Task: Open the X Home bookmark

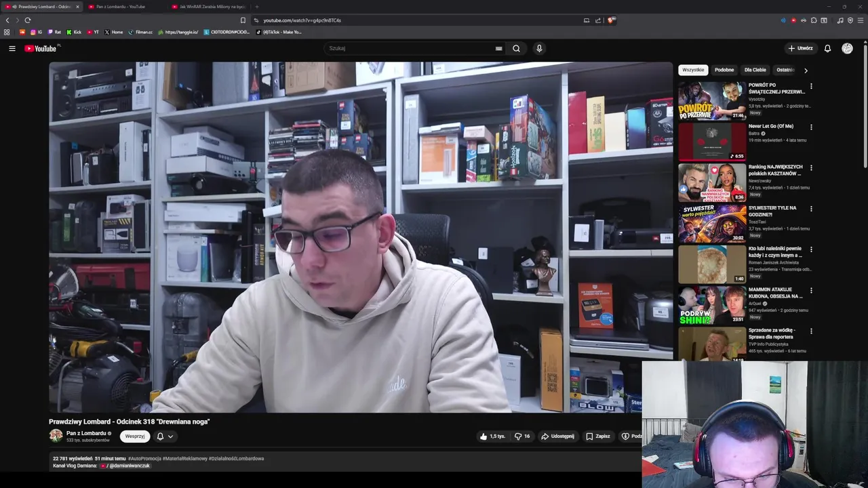Action: point(114,32)
